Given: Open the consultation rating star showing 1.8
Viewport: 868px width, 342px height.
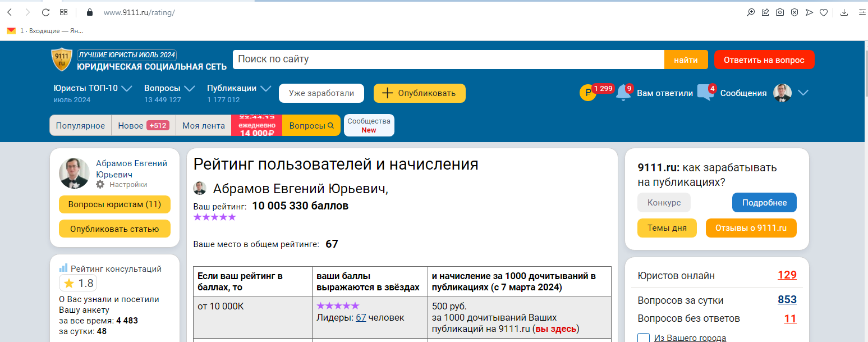Looking at the screenshot, I should pos(77,283).
